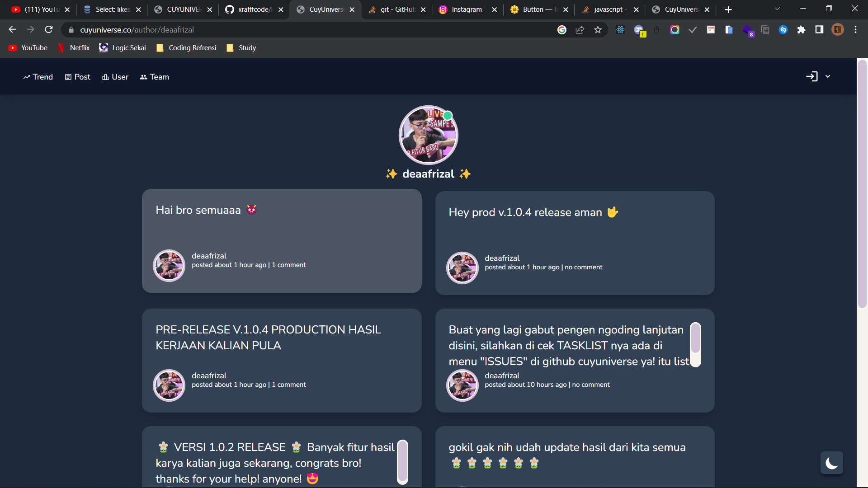Viewport: 868px width, 488px height.
Task: Click the Shazam extension icon
Action: 783,30
